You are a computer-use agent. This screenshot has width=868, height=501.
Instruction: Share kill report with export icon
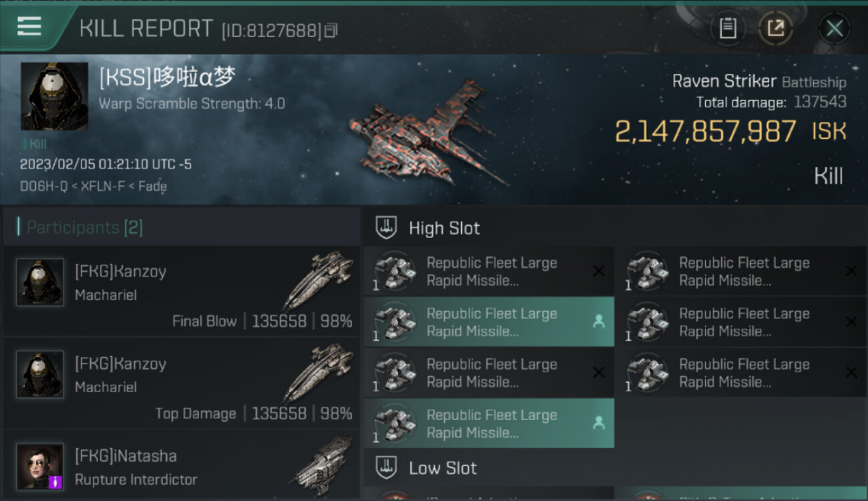click(775, 28)
